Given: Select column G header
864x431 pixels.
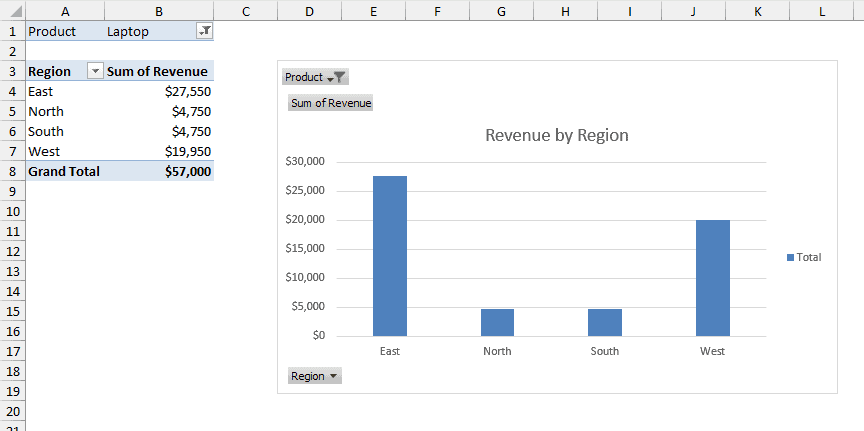Looking at the screenshot, I should [x=501, y=11].
